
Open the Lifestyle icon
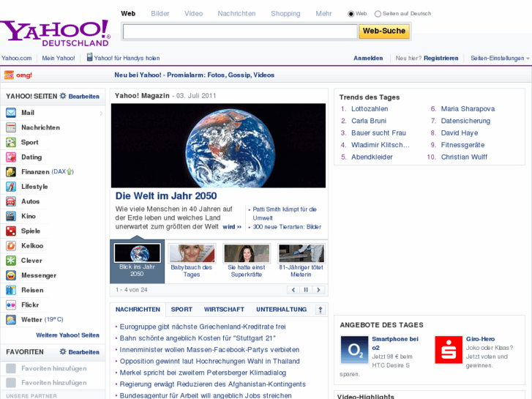[x=11, y=187]
